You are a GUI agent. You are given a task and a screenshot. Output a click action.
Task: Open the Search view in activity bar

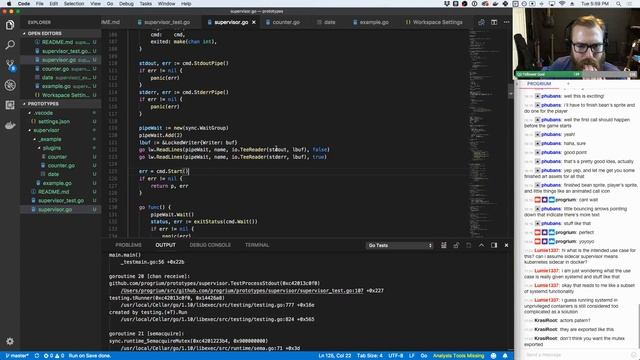pyautogui.click(x=10, y=45)
